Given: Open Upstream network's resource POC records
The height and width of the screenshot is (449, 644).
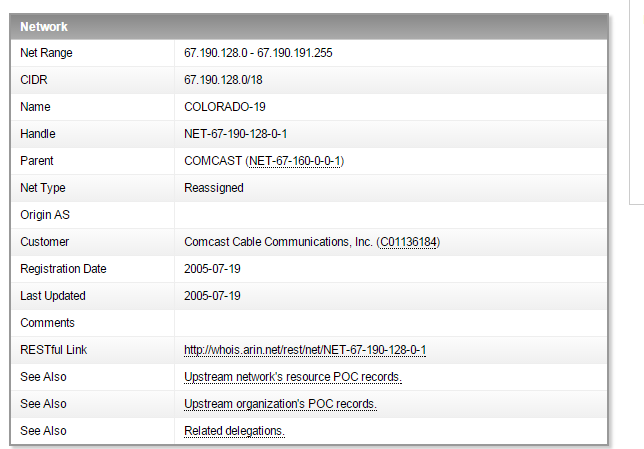Looking at the screenshot, I should [293, 377].
